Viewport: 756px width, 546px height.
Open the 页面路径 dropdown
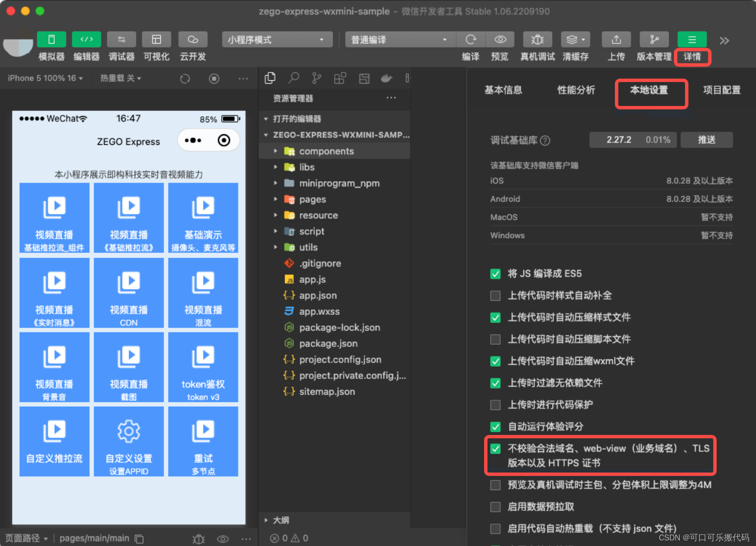pyautogui.click(x=27, y=538)
